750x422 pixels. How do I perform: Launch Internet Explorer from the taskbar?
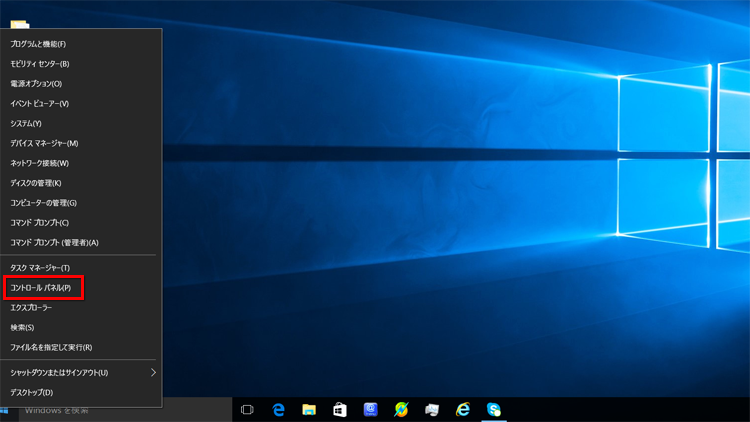click(x=463, y=410)
